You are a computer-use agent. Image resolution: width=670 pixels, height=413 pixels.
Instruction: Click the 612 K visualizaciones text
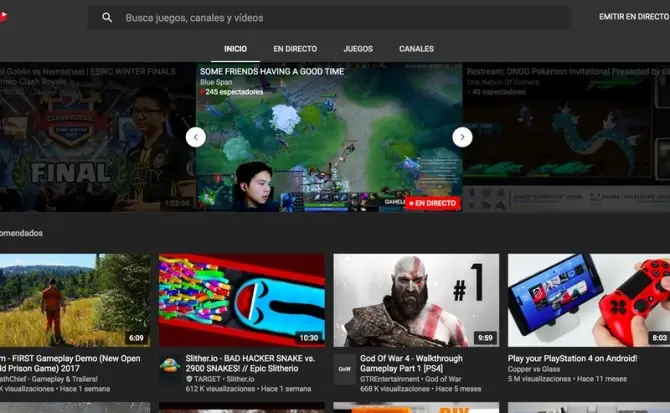[221, 389]
